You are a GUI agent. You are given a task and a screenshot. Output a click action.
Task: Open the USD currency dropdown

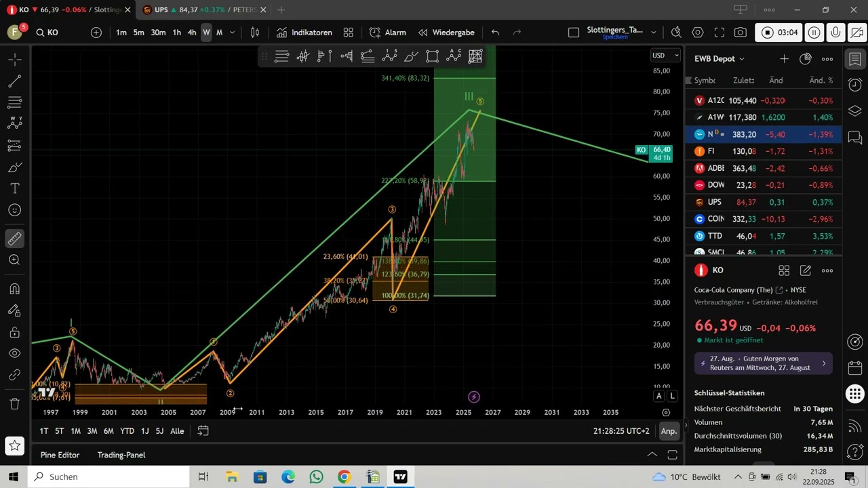(665, 56)
